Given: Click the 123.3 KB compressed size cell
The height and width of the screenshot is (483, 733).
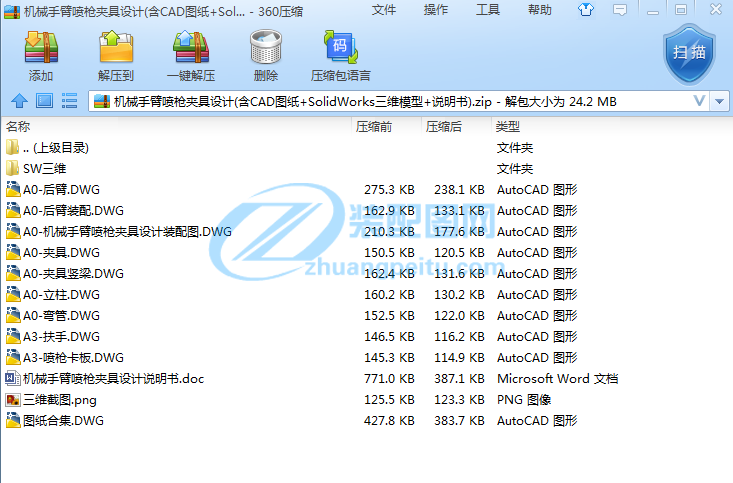Looking at the screenshot, I should (459, 400).
